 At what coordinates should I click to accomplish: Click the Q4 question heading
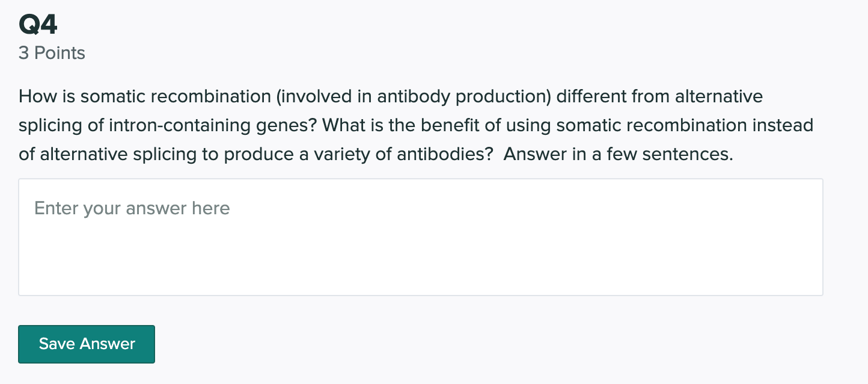[37, 23]
